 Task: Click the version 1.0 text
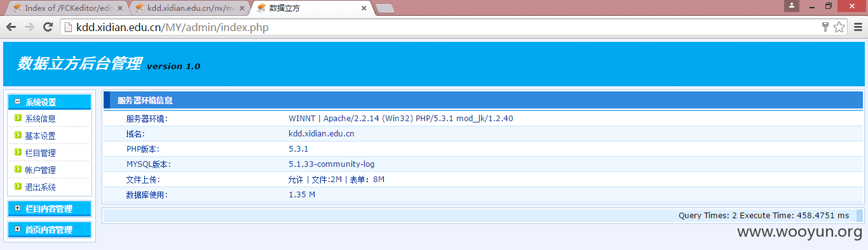[x=173, y=66]
